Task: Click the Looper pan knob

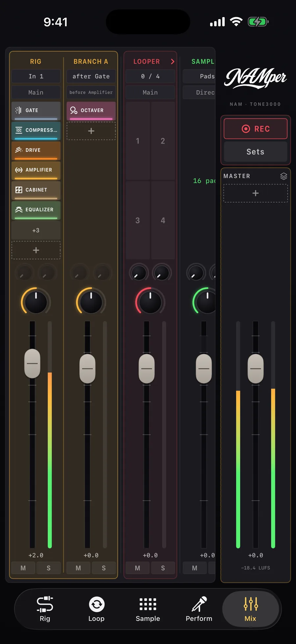Action: 150,302
